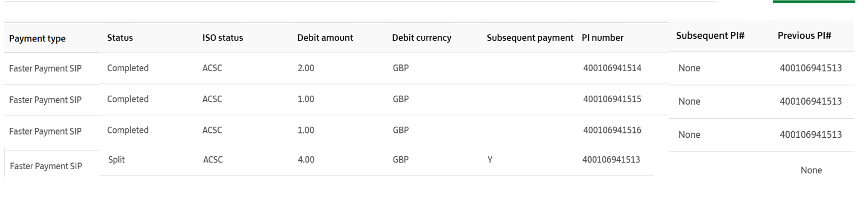
Task: Open PI number 400106941514
Action: (612, 68)
